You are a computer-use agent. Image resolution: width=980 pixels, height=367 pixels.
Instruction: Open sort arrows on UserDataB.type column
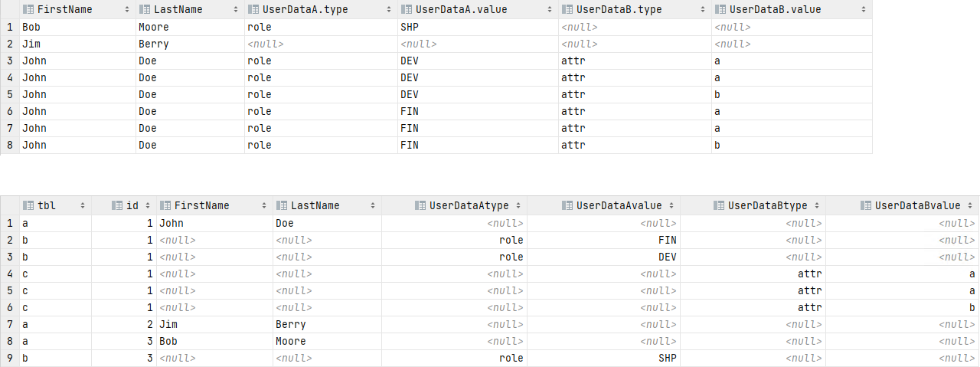click(x=703, y=9)
